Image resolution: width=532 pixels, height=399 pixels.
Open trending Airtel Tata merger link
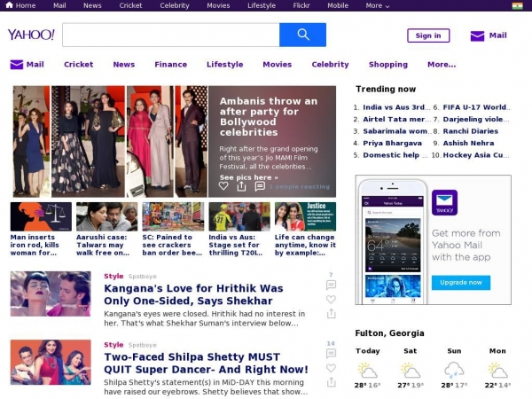(x=396, y=119)
